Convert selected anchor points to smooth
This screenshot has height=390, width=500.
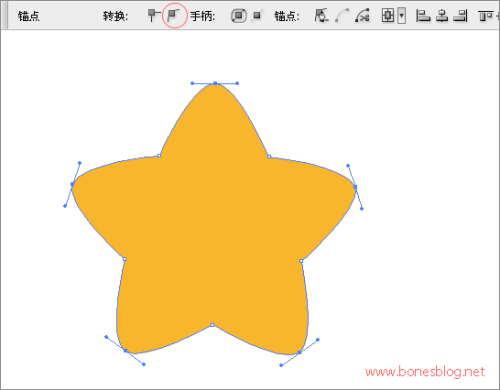click(x=174, y=15)
